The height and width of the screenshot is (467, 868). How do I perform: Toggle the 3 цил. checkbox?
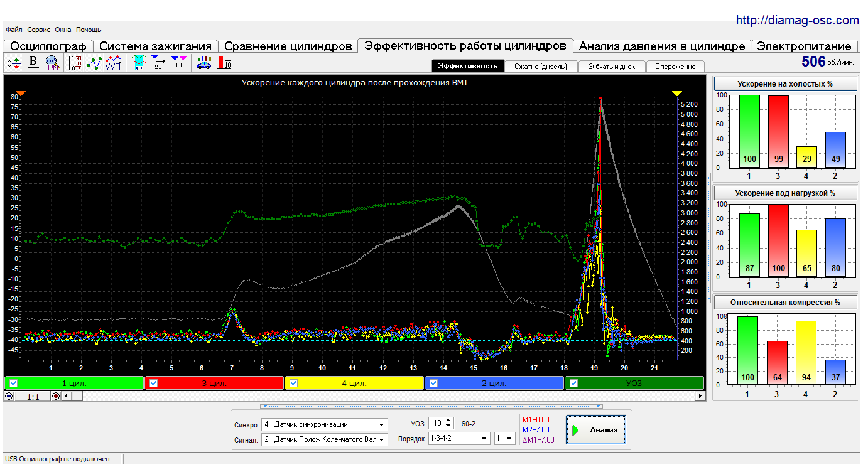tap(153, 383)
